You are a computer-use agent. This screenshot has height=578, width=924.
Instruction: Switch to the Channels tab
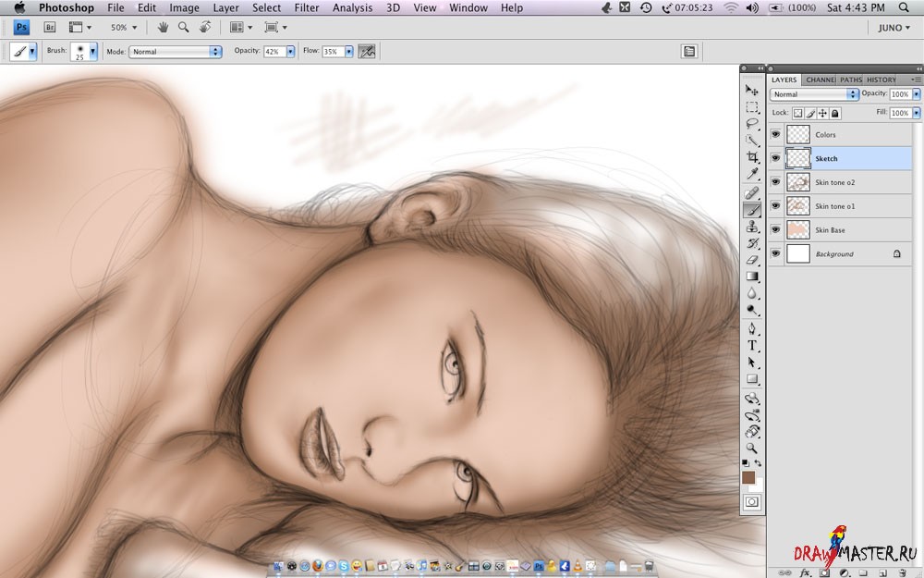(820, 80)
